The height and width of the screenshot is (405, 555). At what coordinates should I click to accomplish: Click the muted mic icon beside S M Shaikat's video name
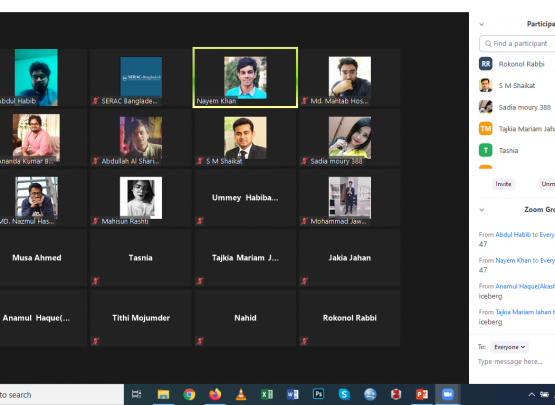[200, 161]
